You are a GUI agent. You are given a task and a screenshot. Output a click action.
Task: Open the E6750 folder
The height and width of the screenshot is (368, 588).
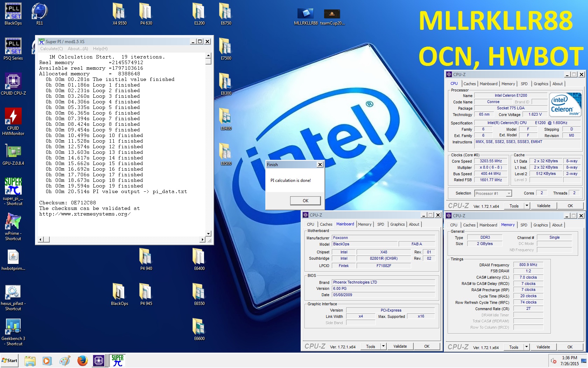click(226, 14)
